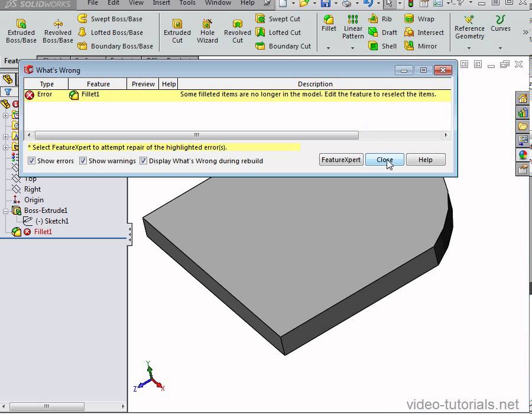The height and width of the screenshot is (414, 532).
Task: Select the Mirror feature
Action: (421, 46)
